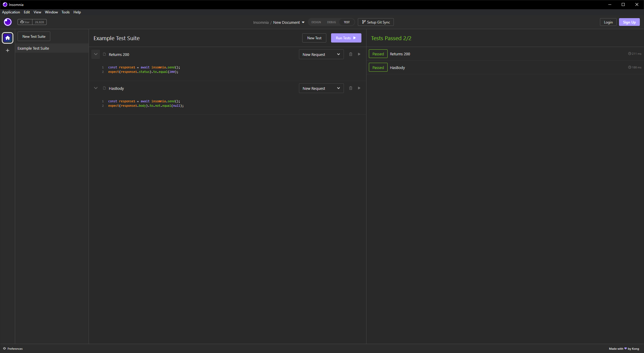The image size is (644, 353).
Task: Switch to DEBUG mode
Action: coord(331,22)
